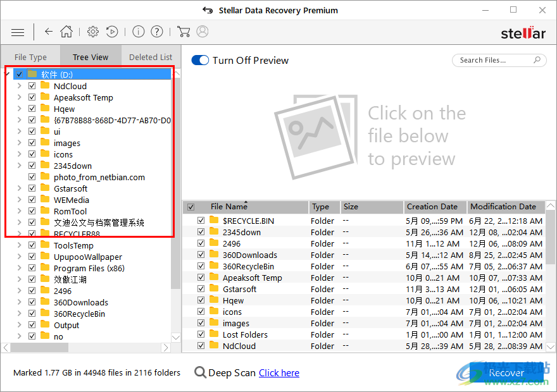Uncheck the 软件 (D:) root checkbox

pos(19,74)
